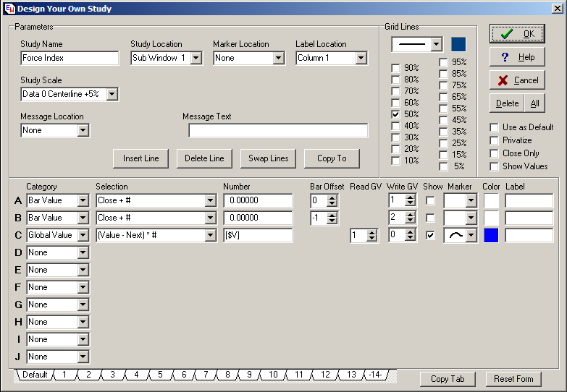
Task: Select the Default tab
Action: (34, 375)
